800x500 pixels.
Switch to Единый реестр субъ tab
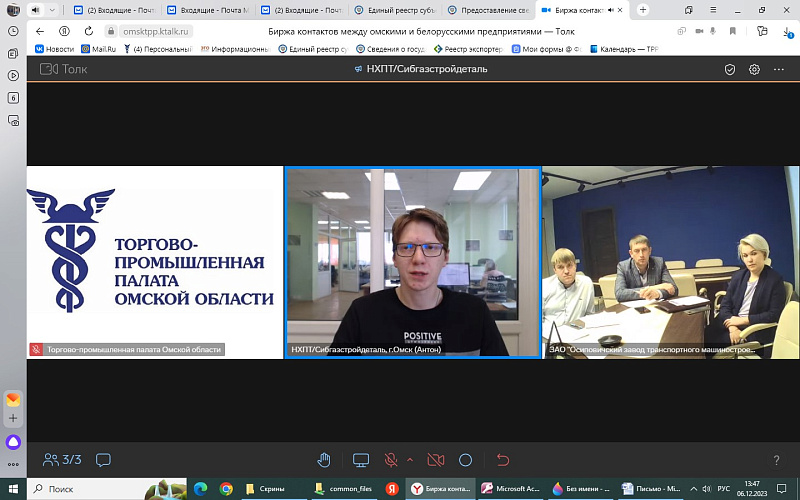click(x=395, y=10)
